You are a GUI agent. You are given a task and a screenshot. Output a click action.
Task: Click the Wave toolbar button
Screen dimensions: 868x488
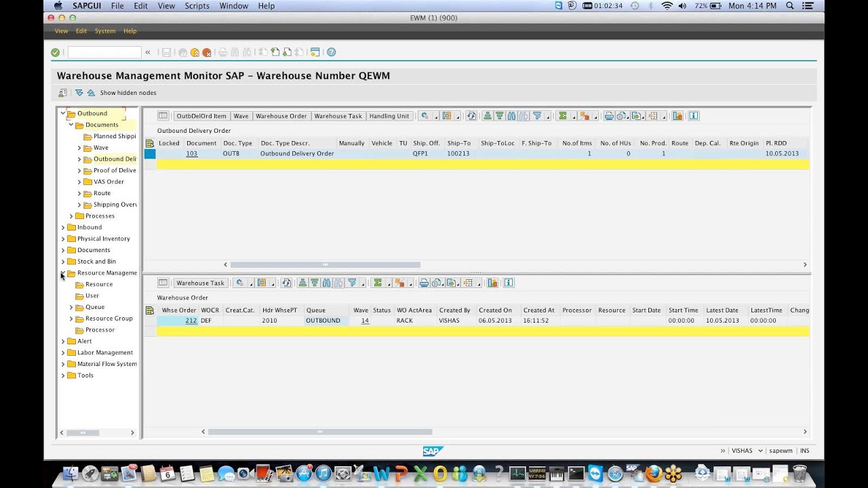click(x=241, y=116)
